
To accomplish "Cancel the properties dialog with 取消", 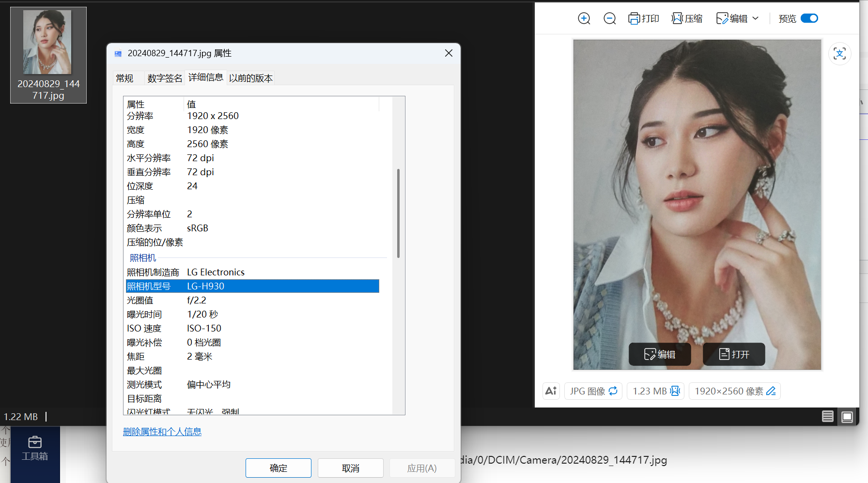I will (x=351, y=468).
